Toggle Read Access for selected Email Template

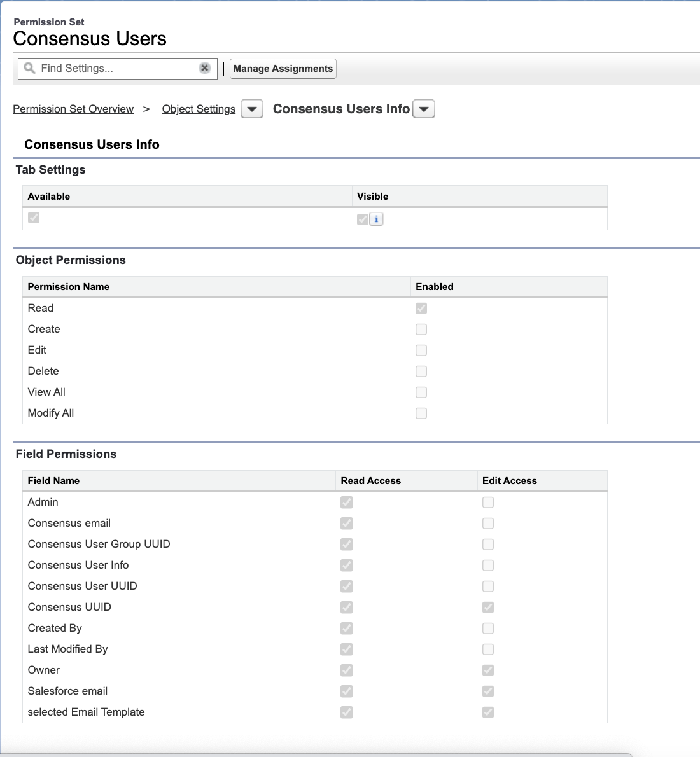coord(347,712)
